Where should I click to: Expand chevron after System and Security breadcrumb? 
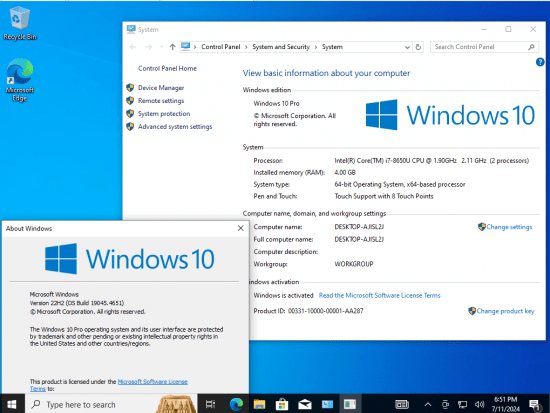pos(316,47)
